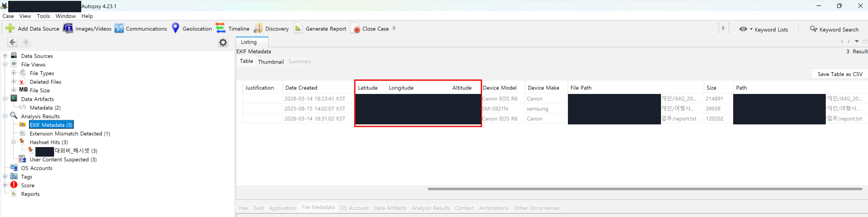Expand the File Size node
Screen dimensions: 868x217
coord(14,90)
